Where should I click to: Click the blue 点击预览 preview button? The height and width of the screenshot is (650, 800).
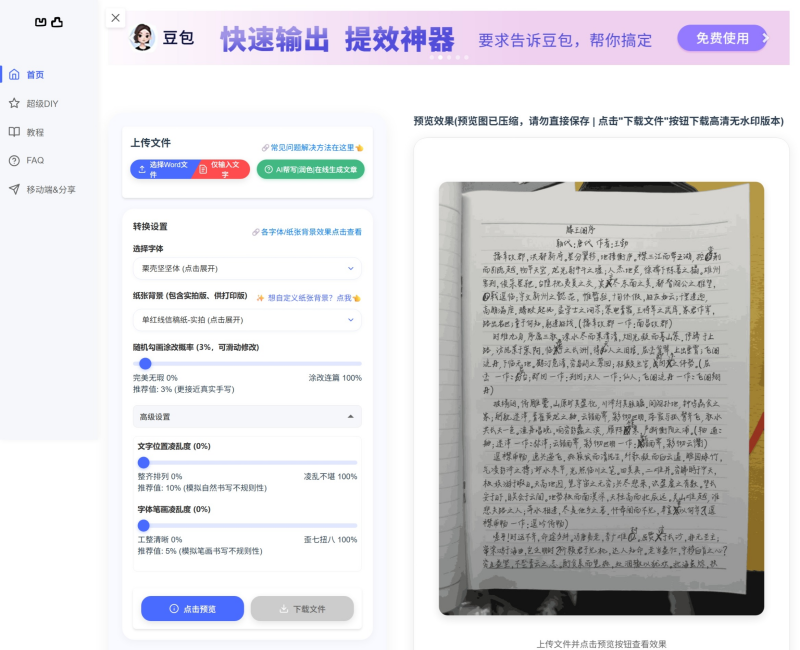(192, 608)
